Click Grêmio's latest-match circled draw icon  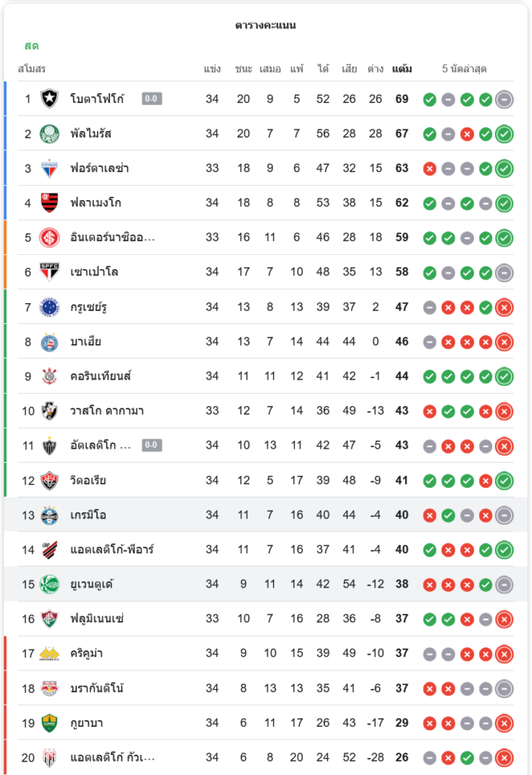point(504,515)
